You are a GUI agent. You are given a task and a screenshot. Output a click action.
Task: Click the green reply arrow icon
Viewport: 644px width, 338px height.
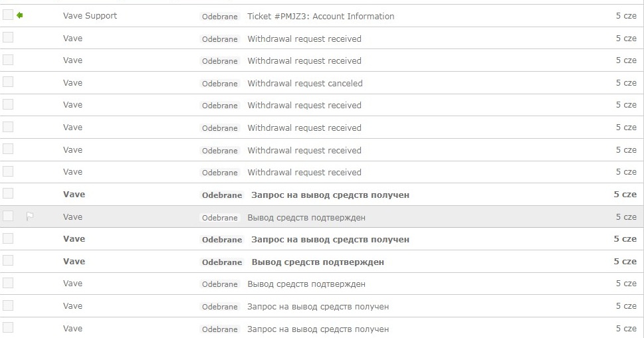pos(19,15)
